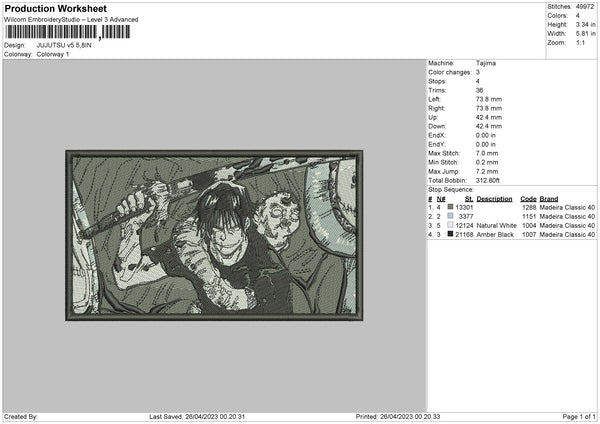
Task: Click thread code 1007
Action: [529, 235]
